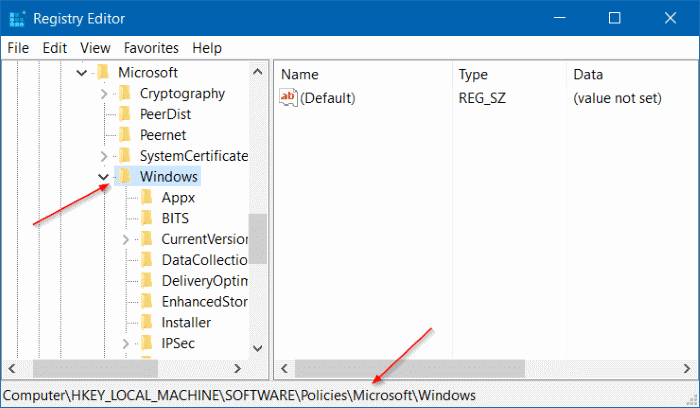
Task: Close the Registry Editor window
Action: click(x=670, y=18)
